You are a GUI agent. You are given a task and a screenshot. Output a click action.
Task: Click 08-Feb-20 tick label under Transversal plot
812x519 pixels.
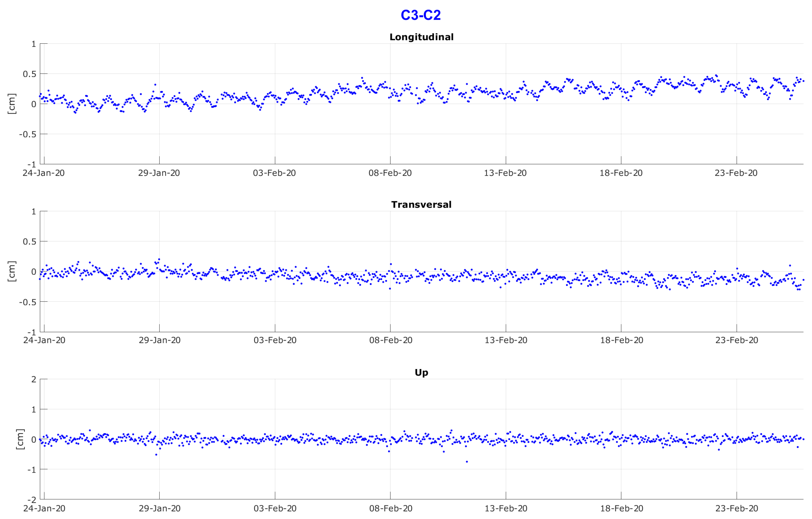391,340
